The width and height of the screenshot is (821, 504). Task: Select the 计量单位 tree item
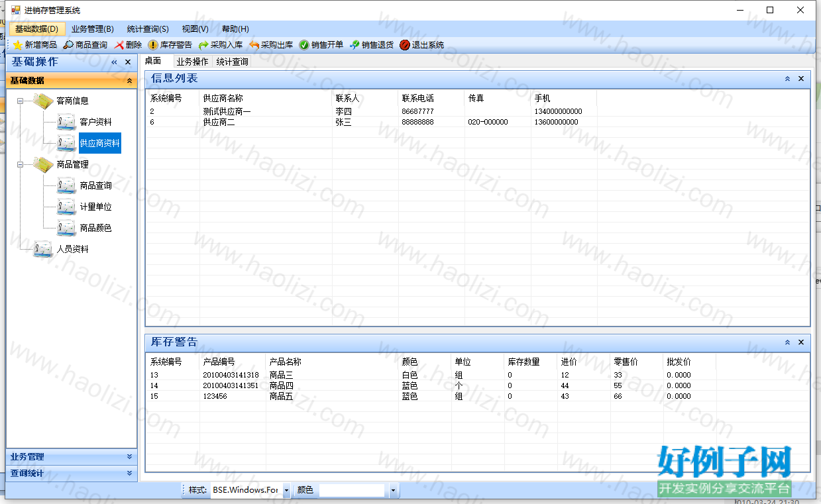(x=96, y=207)
